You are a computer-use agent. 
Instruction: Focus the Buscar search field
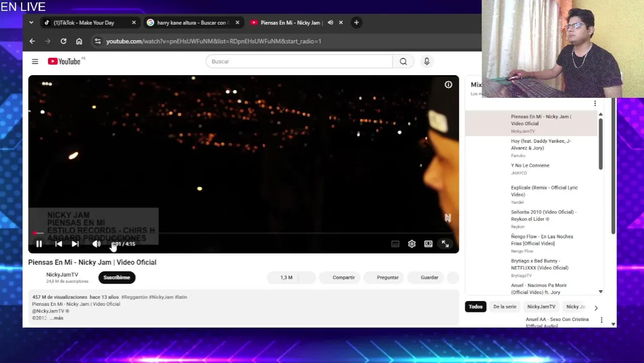pos(299,62)
